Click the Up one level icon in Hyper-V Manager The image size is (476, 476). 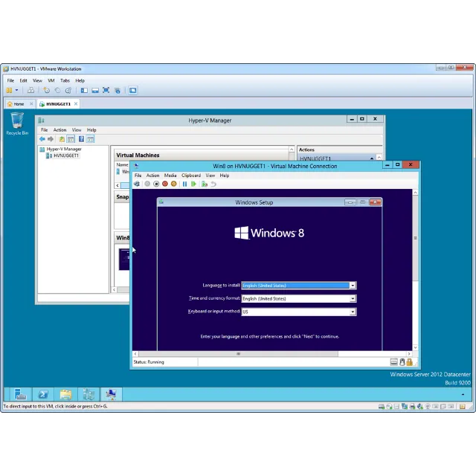[x=62, y=139]
